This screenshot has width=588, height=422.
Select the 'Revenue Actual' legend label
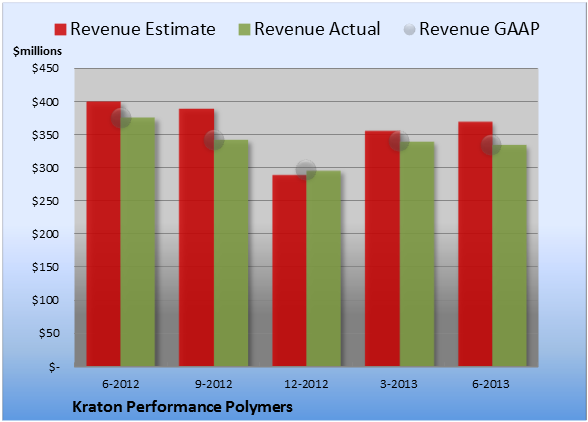click(x=317, y=29)
